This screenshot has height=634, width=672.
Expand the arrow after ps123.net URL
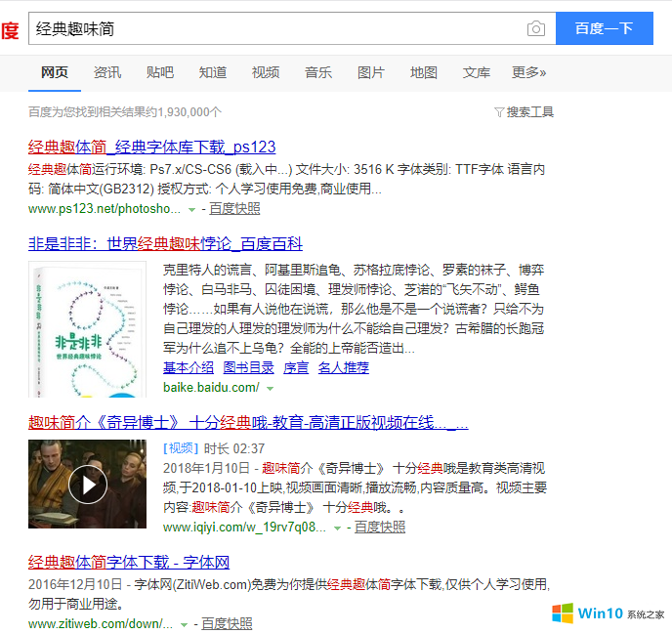tap(192, 210)
